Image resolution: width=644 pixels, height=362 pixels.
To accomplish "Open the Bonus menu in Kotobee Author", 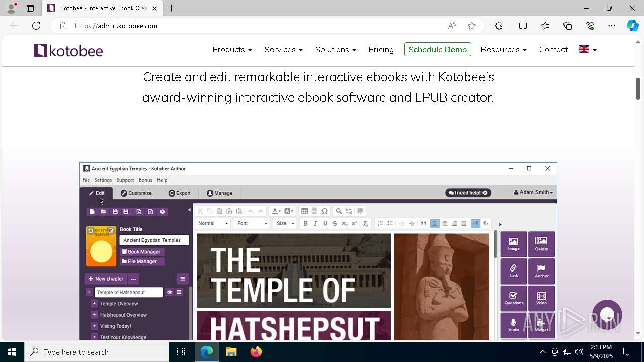I will point(145,180).
